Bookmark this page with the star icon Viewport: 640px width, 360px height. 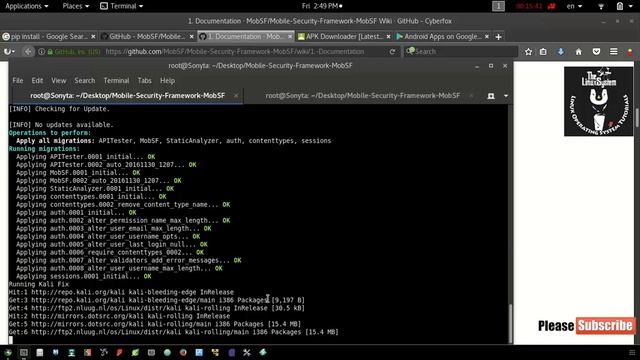point(529,51)
